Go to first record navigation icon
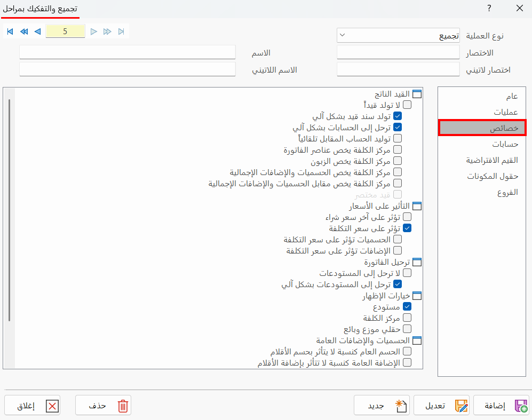 tap(10, 31)
